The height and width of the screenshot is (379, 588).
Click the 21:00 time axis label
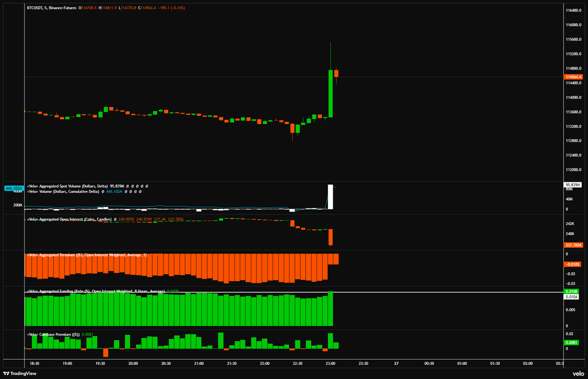click(199, 364)
